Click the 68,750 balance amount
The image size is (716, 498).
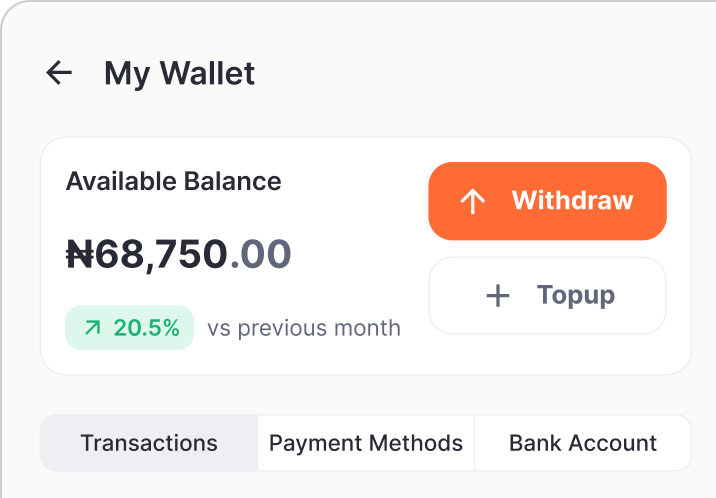[x=160, y=254]
